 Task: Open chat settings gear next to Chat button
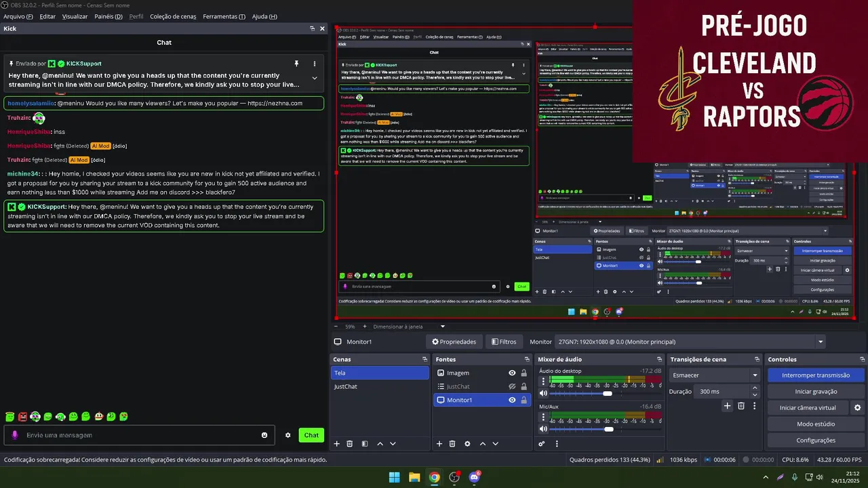(288, 435)
